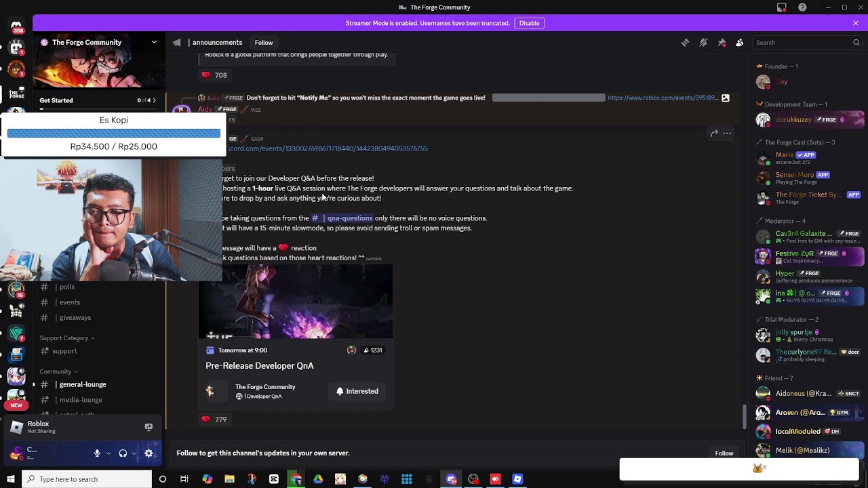Click the Es Kopi donation progress bar

point(113,134)
